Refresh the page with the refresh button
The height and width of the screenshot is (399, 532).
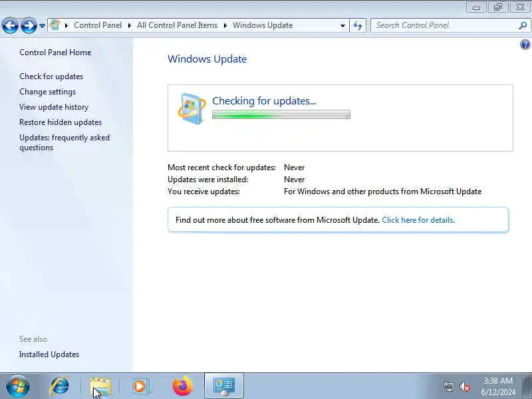click(x=358, y=25)
